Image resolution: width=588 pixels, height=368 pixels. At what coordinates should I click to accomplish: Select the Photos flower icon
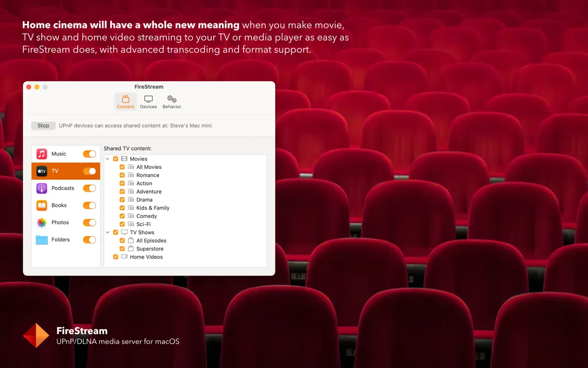42,222
